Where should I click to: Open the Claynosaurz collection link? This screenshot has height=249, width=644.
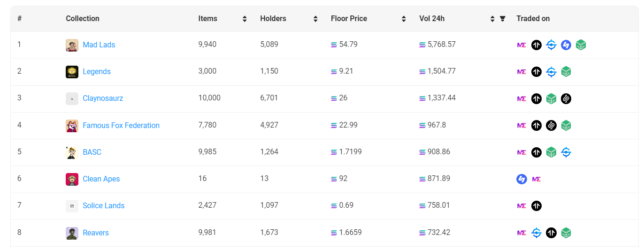(103, 98)
